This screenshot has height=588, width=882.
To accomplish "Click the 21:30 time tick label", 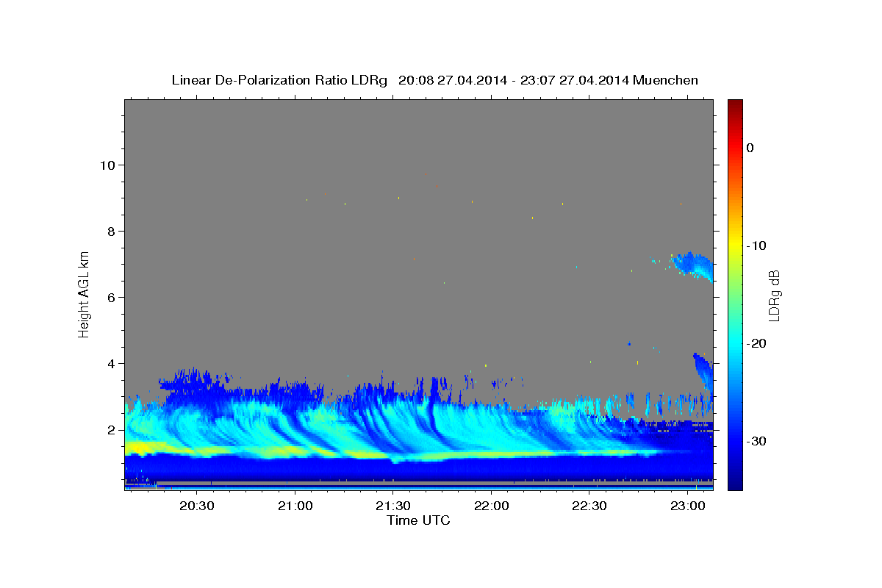I will (x=392, y=506).
